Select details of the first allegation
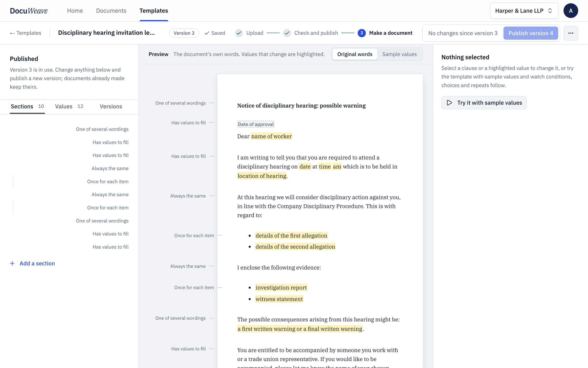Image resolution: width=588 pixels, height=368 pixels. click(291, 236)
